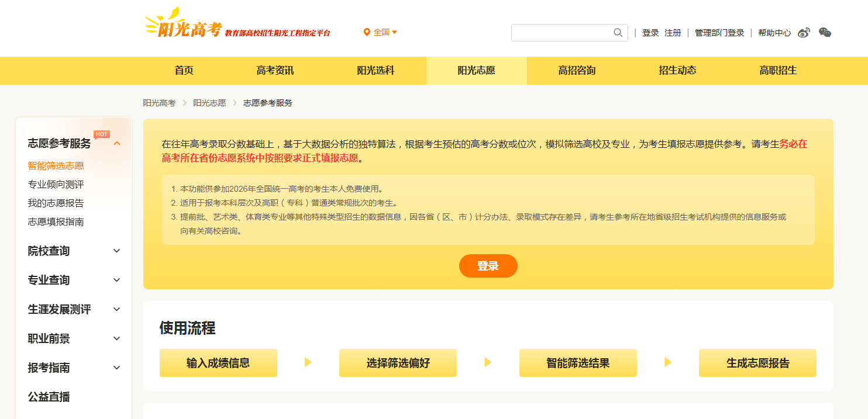Click the search magnifier icon
Screen dimensions: 868x419
(x=618, y=33)
